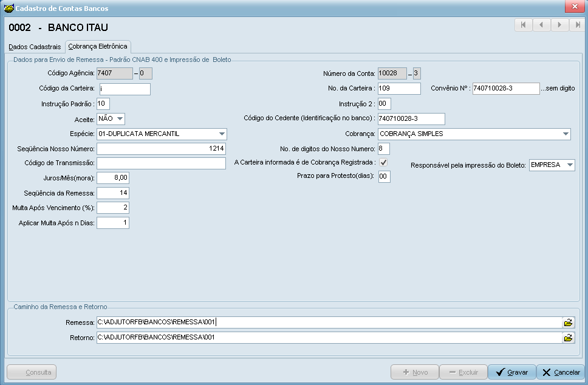The width and height of the screenshot is (588, 385).
Task: Switch to Dados Cadastrais tab
Action: tap(35, 47)
